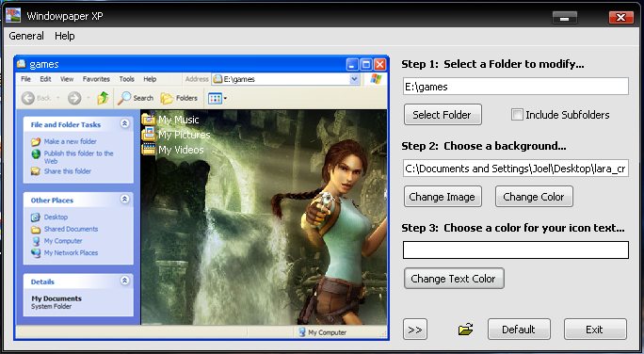
Task: Click the Windows flag logo in preview
Action: click(376, 79)
